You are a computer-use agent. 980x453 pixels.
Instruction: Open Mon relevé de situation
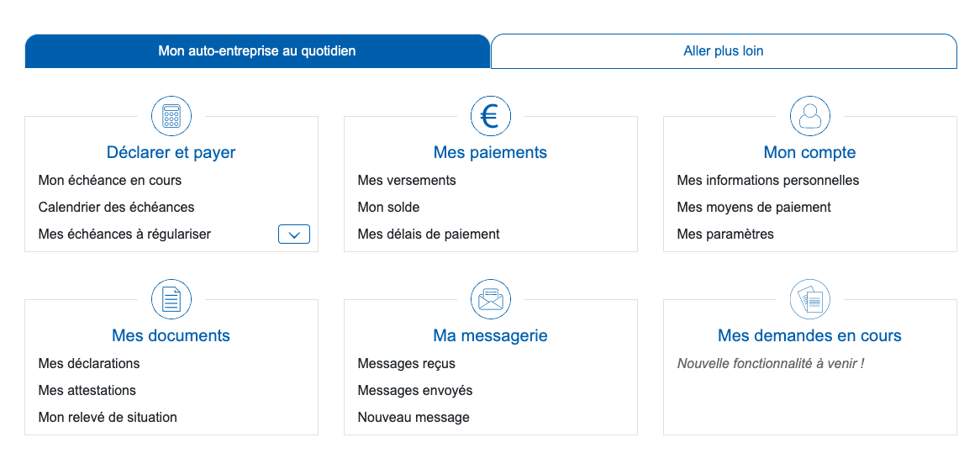108,418
